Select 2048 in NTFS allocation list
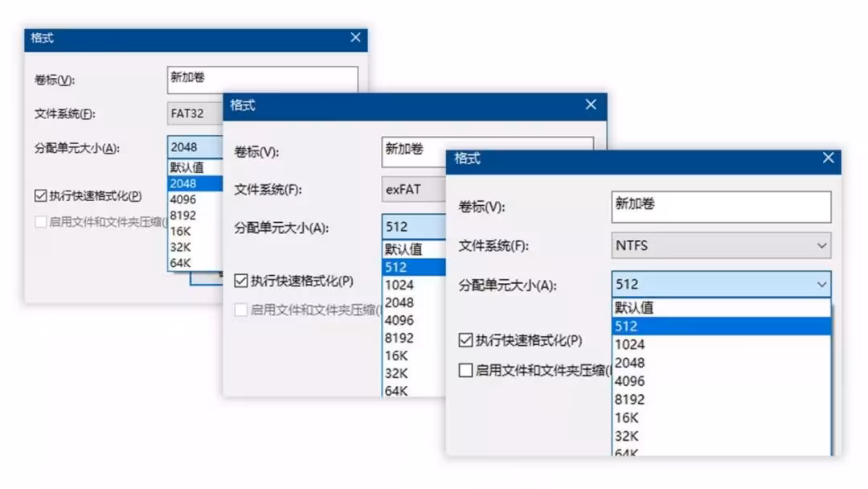 tap(721, 363)
